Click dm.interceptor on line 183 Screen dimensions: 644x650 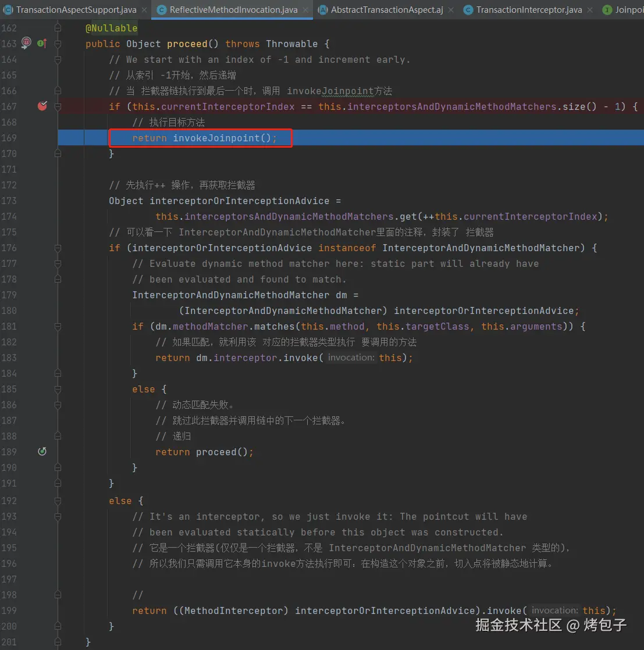click(236, 358)
